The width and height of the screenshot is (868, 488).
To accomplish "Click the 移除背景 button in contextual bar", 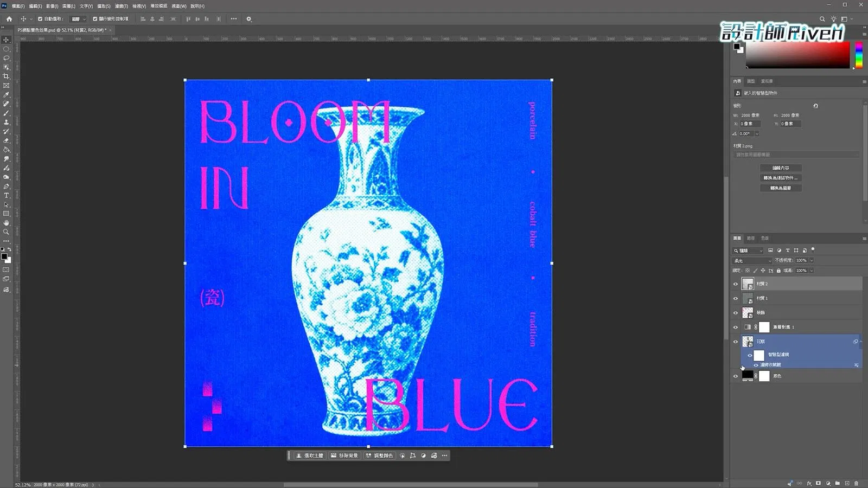I will click(x=344, y=455).
